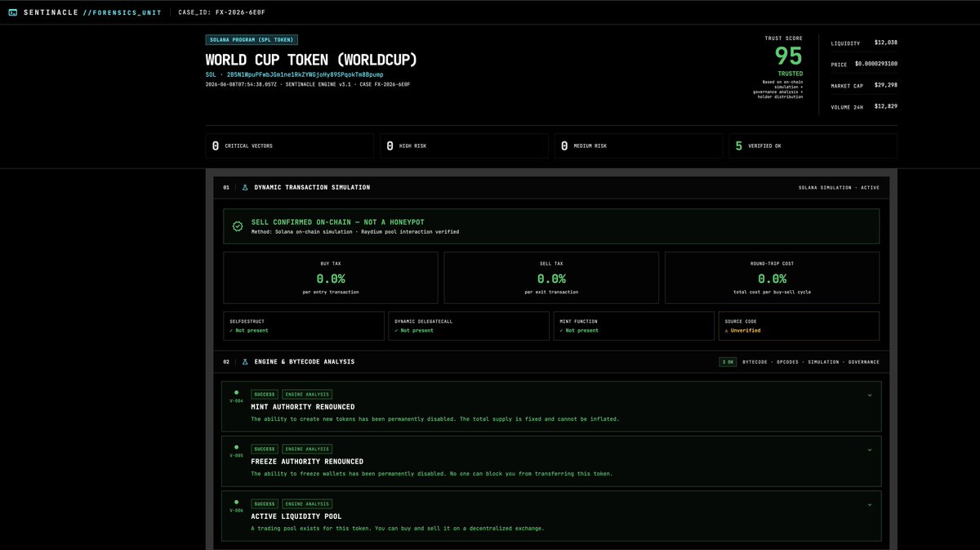The height and width of the screenshot is (550, 980).
Task: Click the trust score value 95
Action: point(788,56)
